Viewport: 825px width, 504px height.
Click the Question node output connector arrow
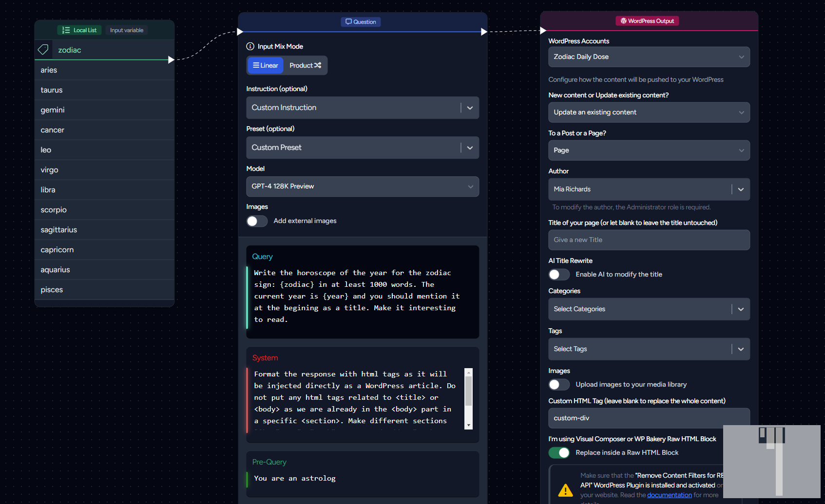click(x=484, y=32)
